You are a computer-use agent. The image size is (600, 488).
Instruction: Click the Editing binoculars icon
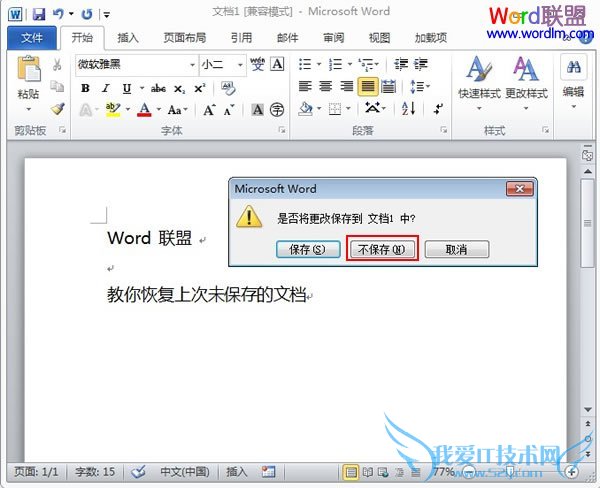click(573, 68)
